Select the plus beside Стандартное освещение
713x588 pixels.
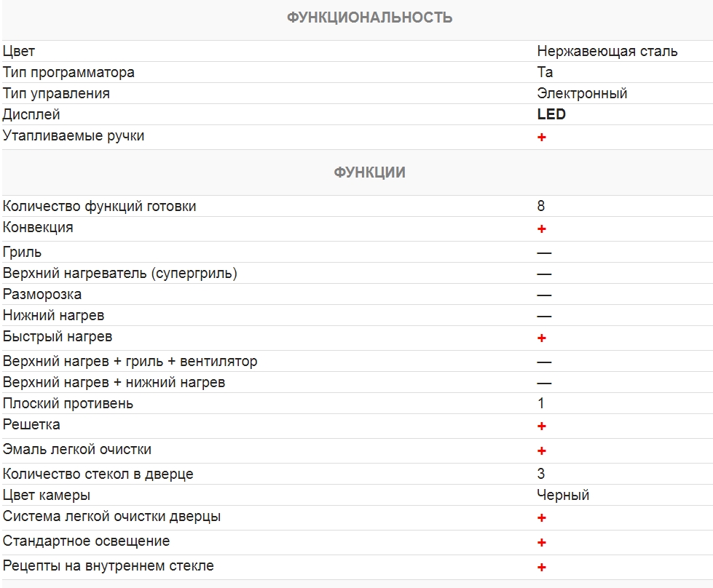[x=542, y=542]
